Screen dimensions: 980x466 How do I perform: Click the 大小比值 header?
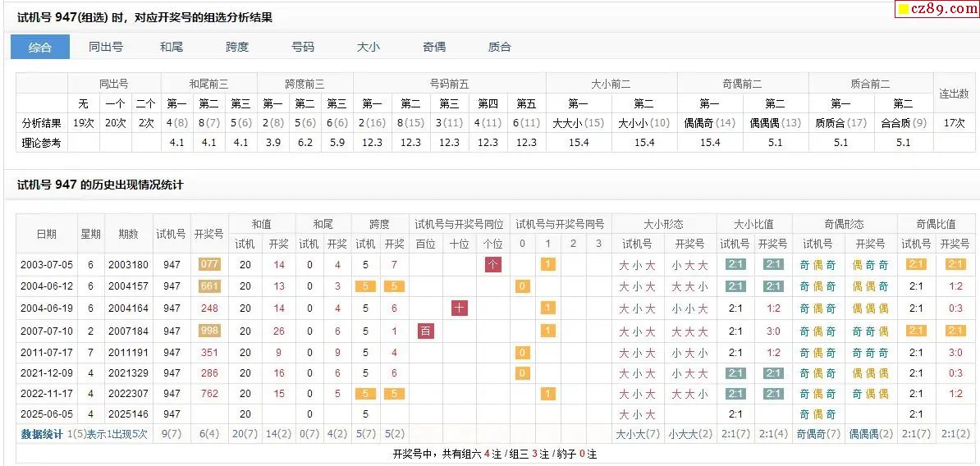pyautogui.click(x=754, y=224)
